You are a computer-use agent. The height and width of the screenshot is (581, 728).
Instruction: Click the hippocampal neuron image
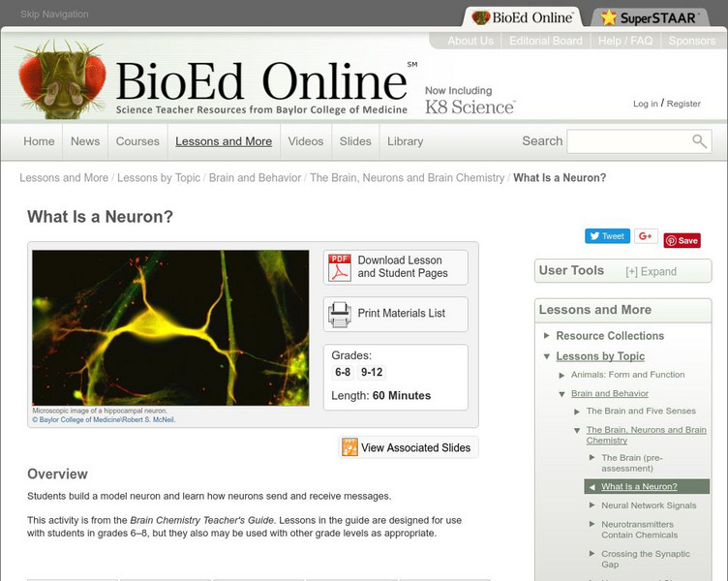[x=170, y=328]
